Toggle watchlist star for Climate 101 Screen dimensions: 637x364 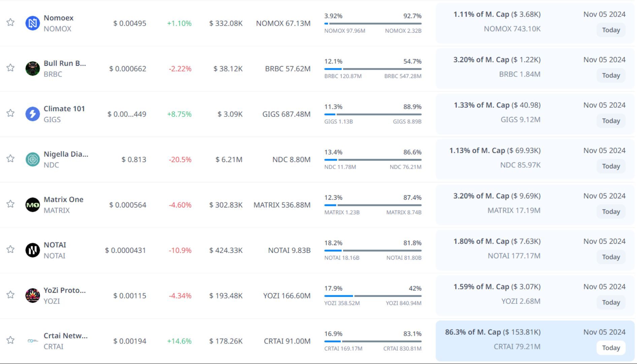tap(10, 113)
